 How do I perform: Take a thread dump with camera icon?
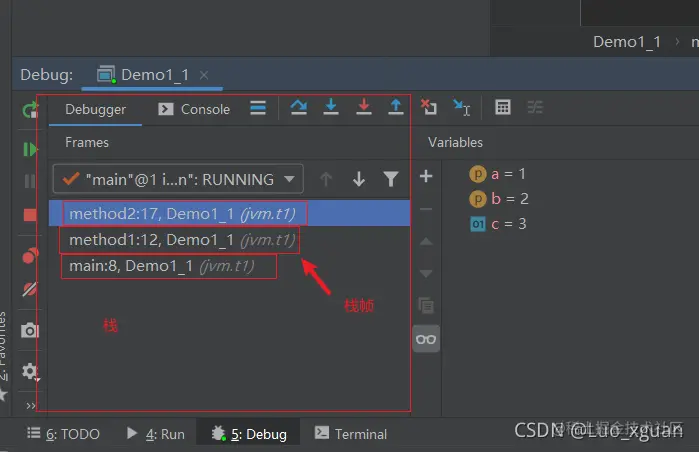click(x=30, y=330)
